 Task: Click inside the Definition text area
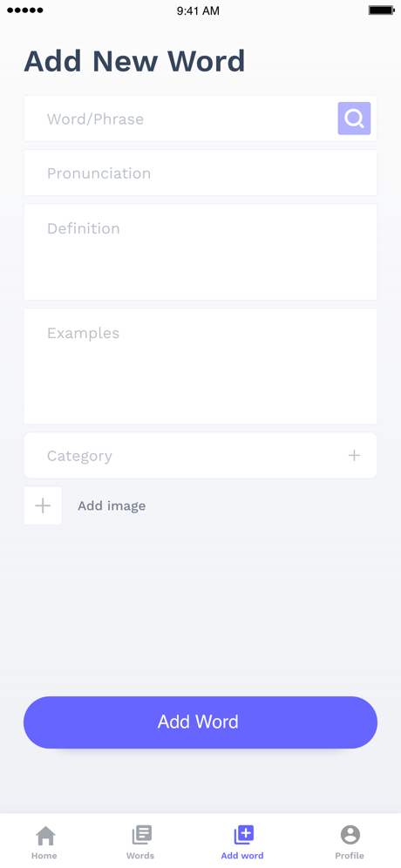[x=200, y=252]
